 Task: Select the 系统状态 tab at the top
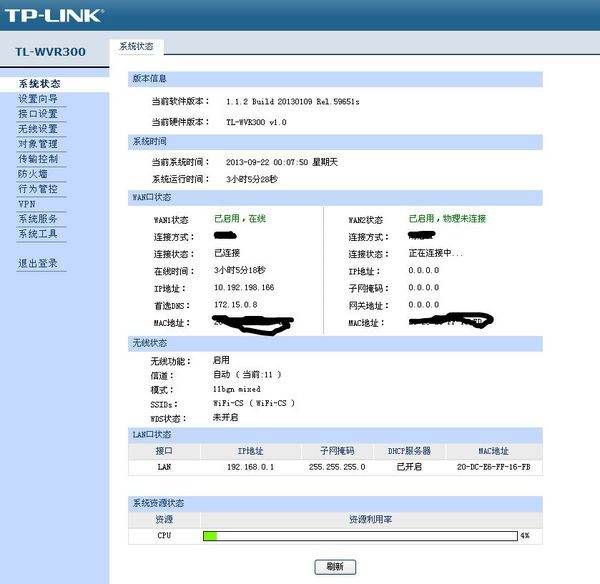click(136, 46)
